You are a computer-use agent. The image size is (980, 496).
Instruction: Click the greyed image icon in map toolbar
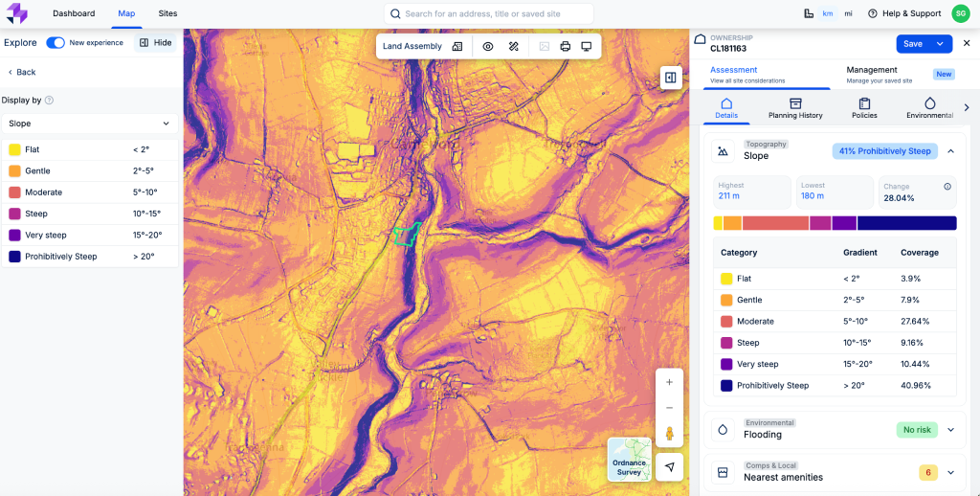coord(545,46)
